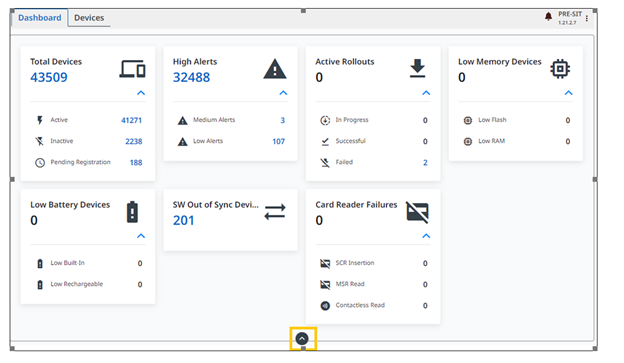Click the round collapse-dashboard button at bottom
The image size is (624, 363).
(x=302, y=339)
